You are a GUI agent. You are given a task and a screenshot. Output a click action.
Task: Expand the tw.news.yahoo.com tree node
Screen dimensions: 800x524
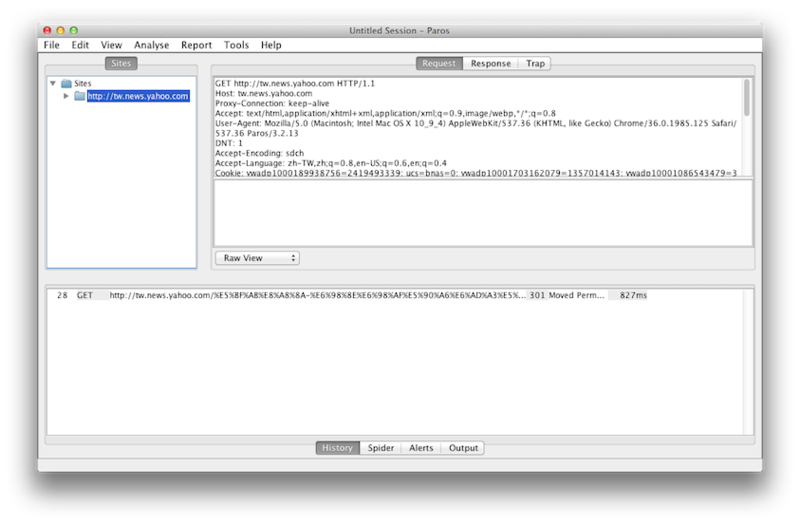(x=66, y=96)
